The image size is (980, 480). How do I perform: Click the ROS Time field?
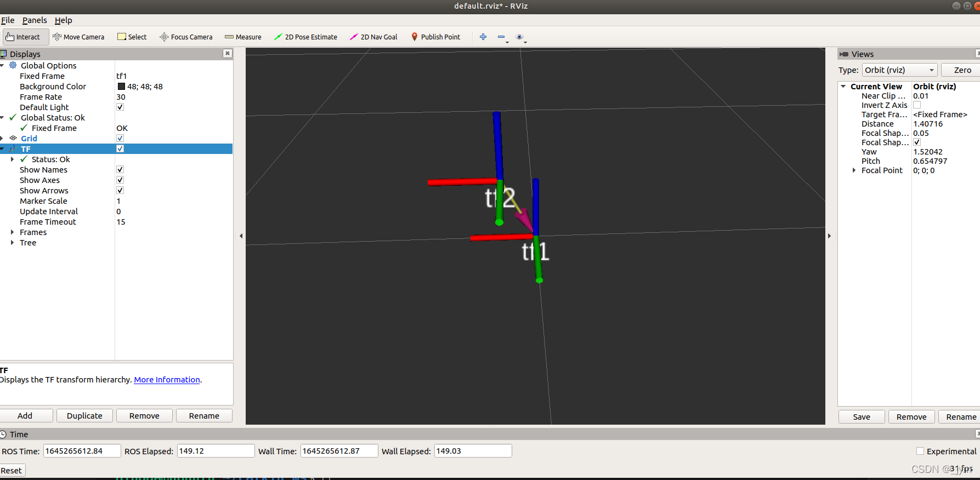82,450
